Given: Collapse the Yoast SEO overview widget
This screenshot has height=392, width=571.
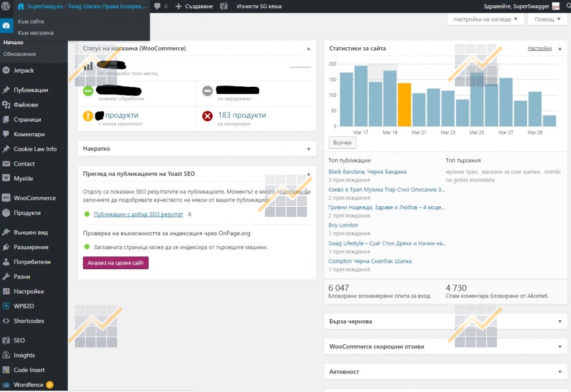Looking at the screenshot, I should click(x=308, y=174).
